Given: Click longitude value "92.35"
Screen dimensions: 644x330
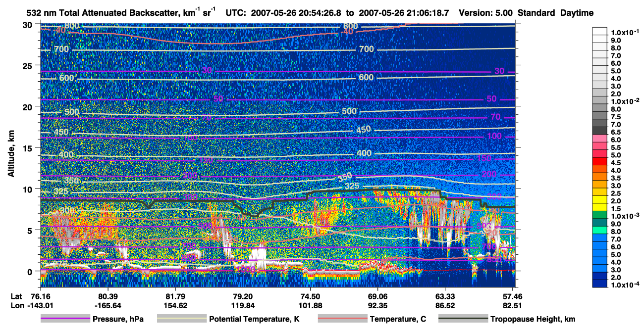Looking at the screenshot, I should coord(378,305).
